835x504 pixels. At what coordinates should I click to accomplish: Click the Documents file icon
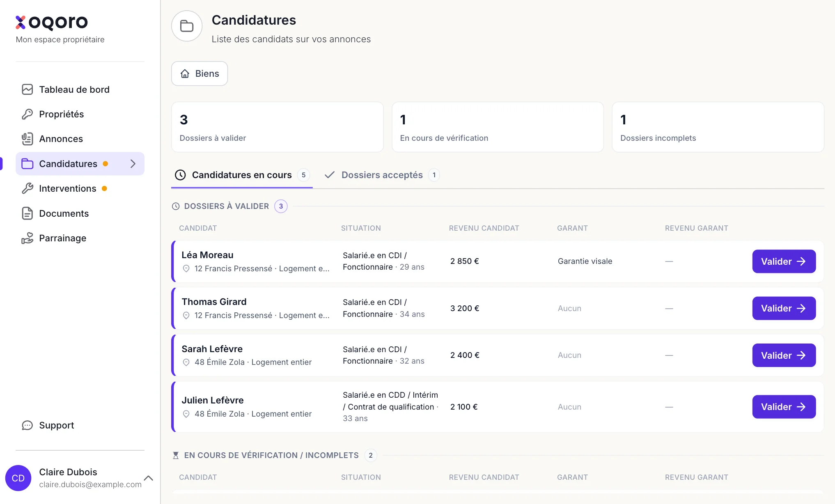tap(27, 213)
